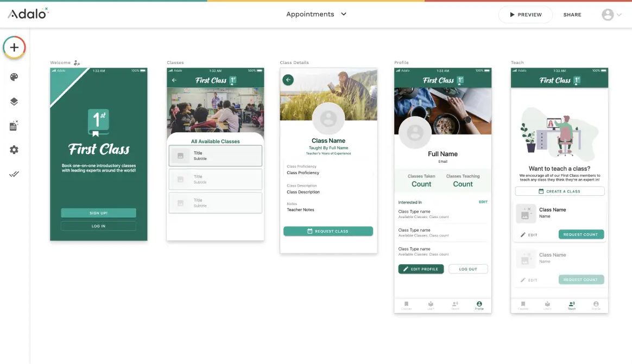Screen dimensions: 632x364
Task: Select the All Available Classes heading
Action: pos(215,142)
